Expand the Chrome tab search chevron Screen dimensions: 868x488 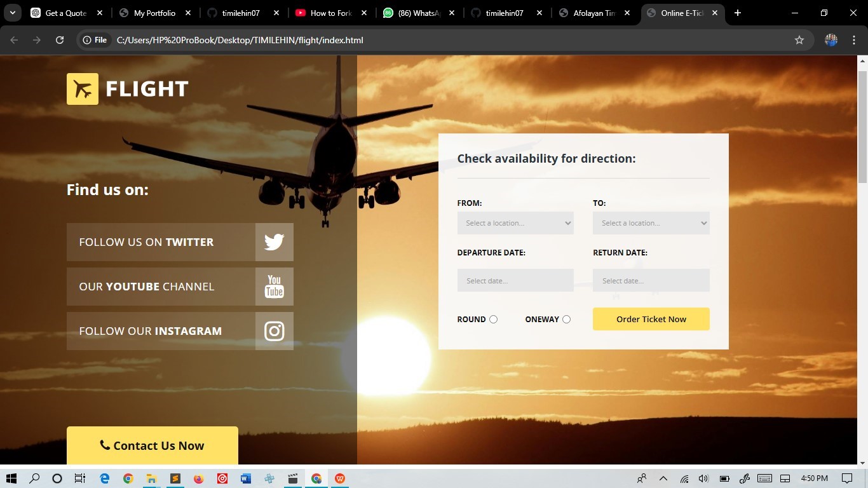click(12, 13)
